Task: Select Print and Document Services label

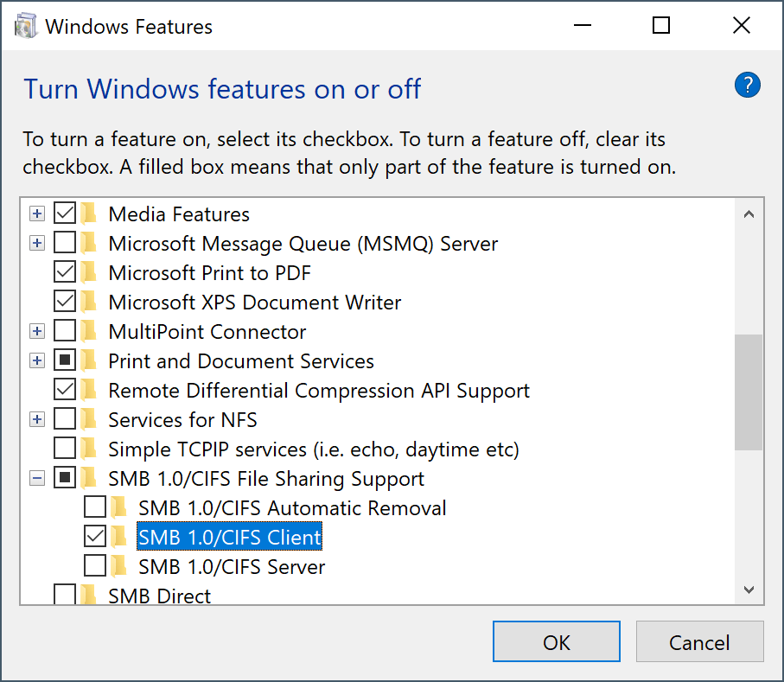Action: pos(241,361)
